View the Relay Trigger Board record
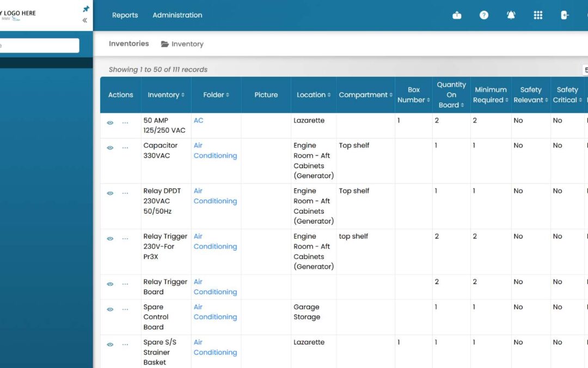Viewport: 588px width, 368px height. (x=110, y=284)
